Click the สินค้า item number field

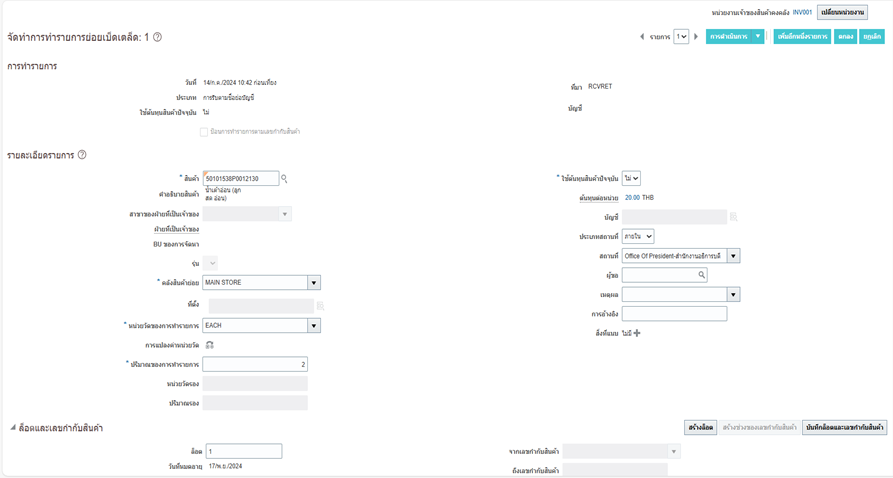(241, 178)
